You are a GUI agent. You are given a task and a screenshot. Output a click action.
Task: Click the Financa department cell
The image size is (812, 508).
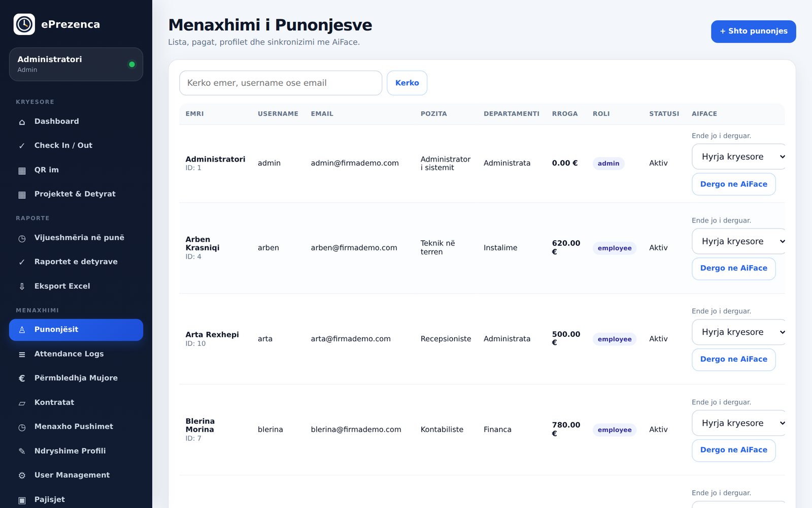(x=498, y=430)
